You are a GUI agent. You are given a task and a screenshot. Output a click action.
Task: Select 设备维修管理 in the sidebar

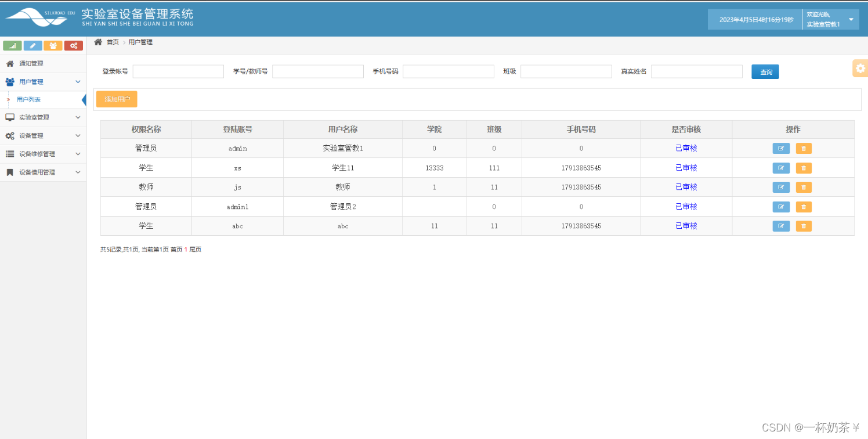pos(43,154)
